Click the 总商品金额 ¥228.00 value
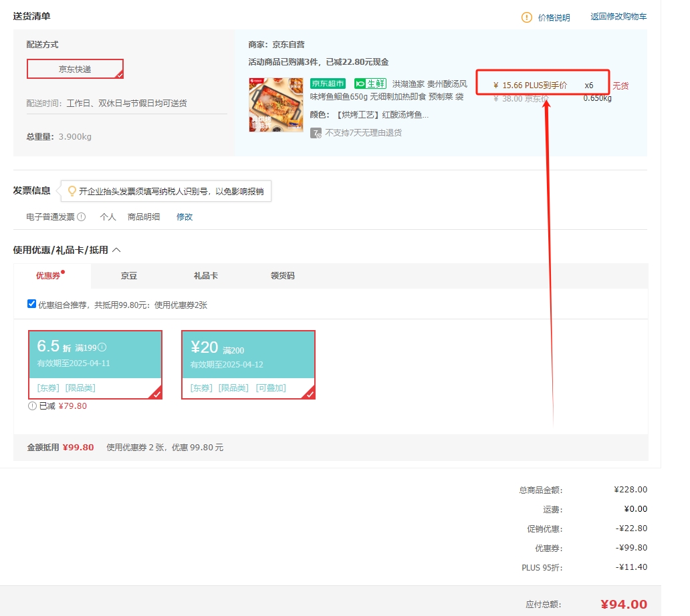 click(x=630, y=489)
